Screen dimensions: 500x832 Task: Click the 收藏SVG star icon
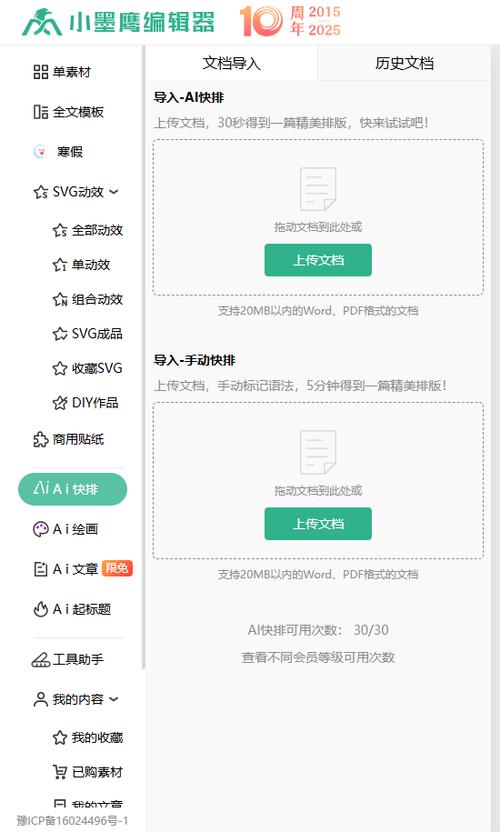tap(60, 368)
